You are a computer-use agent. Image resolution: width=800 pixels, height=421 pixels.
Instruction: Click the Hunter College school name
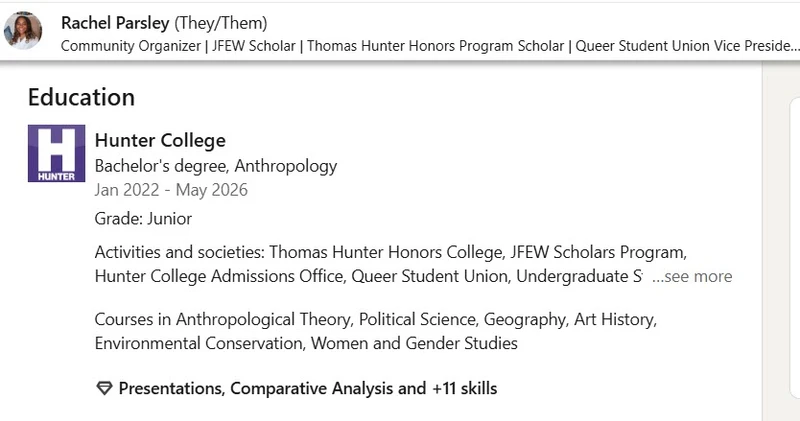pyautogui.click(x=160, y=141)
